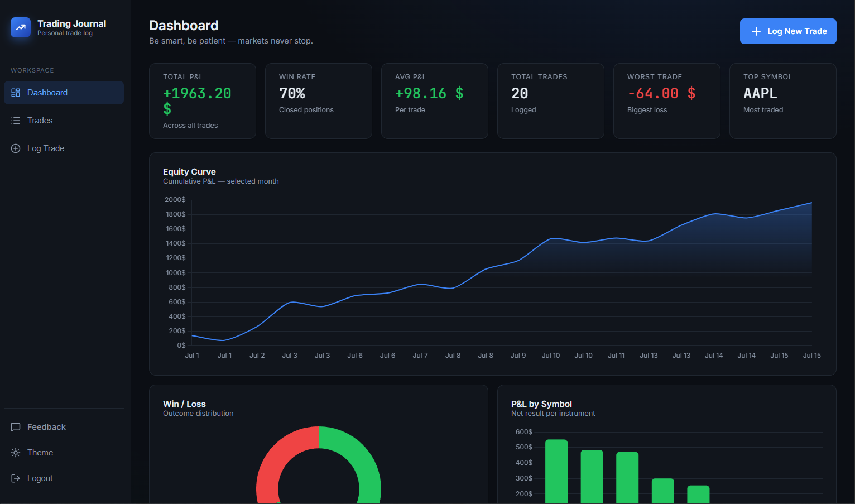
Task: Open the Feedback section
Action: coord(64,427)
